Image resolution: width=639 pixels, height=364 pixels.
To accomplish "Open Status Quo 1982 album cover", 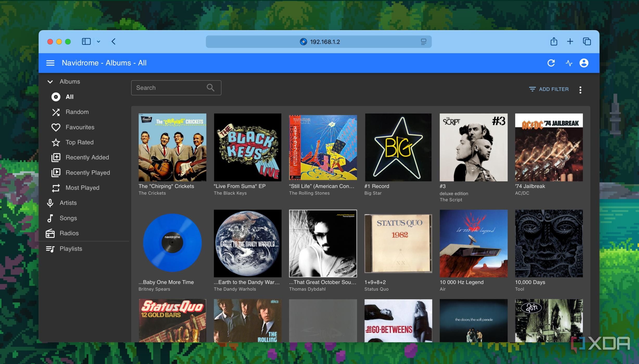I will tap(398, 243).
